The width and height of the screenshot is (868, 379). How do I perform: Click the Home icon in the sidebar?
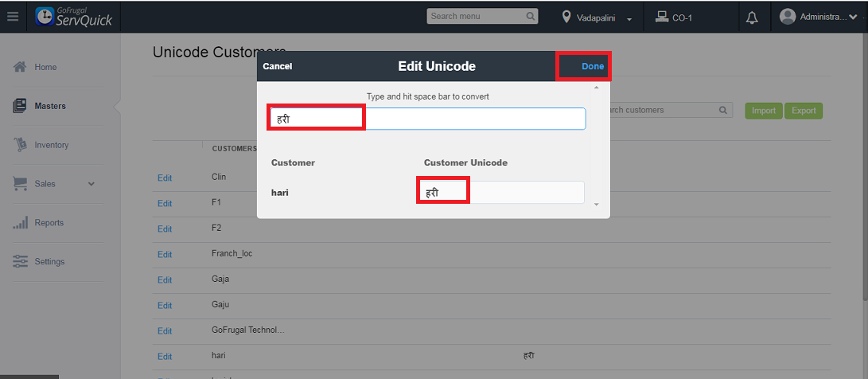(x=21, y=67)
